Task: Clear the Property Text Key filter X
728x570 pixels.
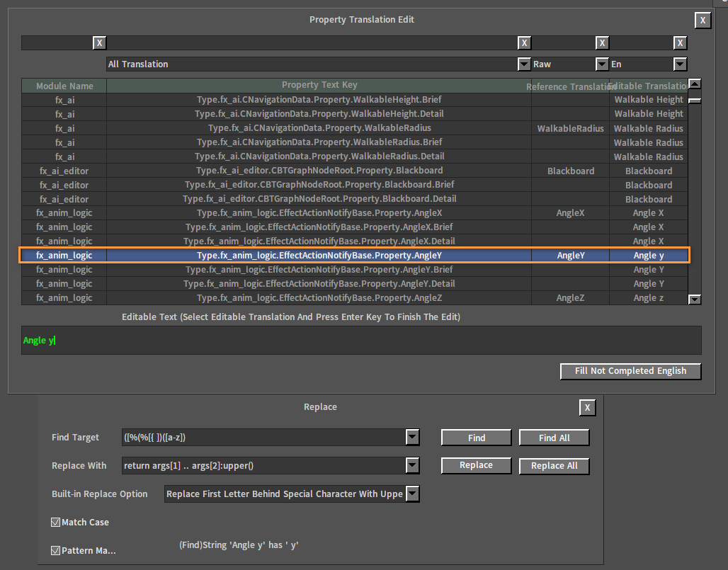Action: pos(524,42)
